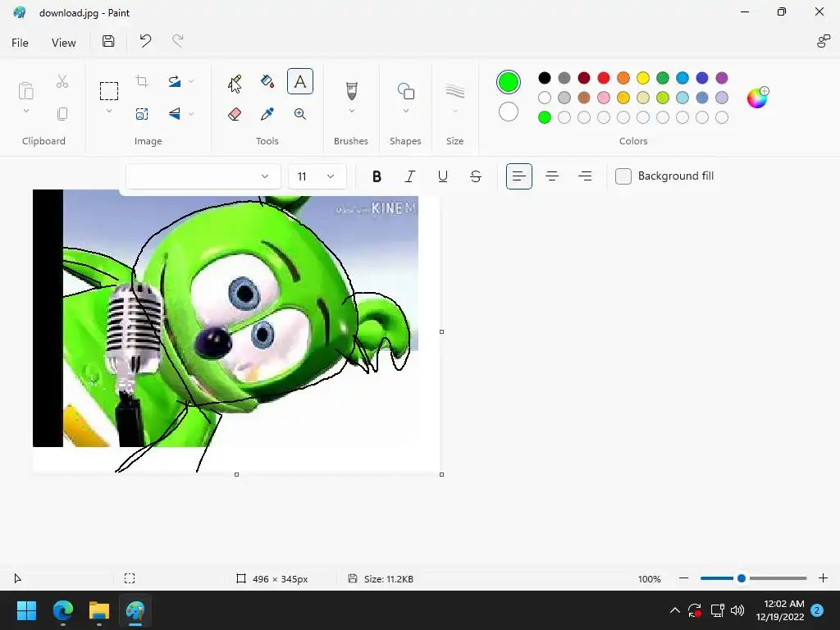Viewport: 840px width, 630px height.
Task: Click the Size line thickness icon
Action: (454, 90)
